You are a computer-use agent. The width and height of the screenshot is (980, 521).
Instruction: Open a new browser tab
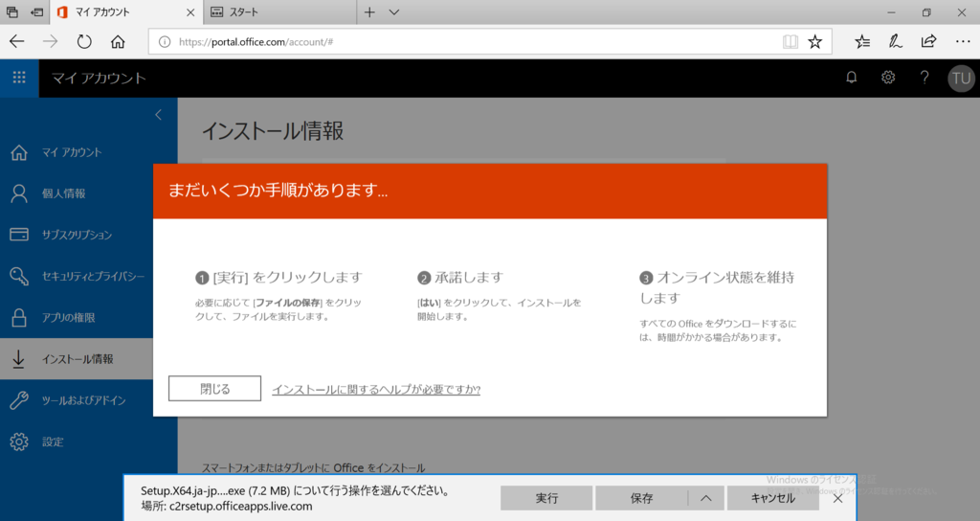coord(369,11)
